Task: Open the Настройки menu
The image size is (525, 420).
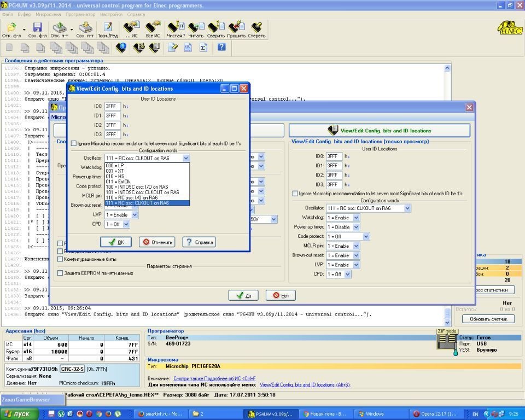Action: (x=111, y=14)
